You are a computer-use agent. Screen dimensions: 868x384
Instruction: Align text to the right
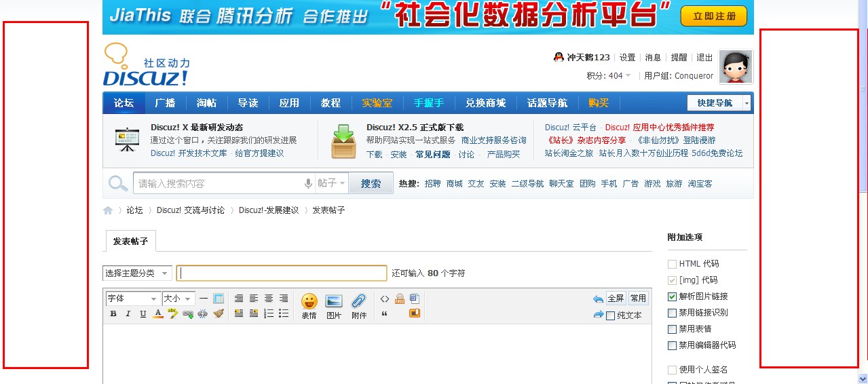(x=284, y=299)
